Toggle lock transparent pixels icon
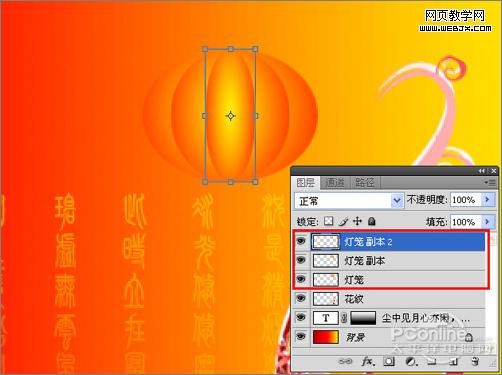This screenshot has height=375, width=502. pyautogui.click(x=329, y=221)
